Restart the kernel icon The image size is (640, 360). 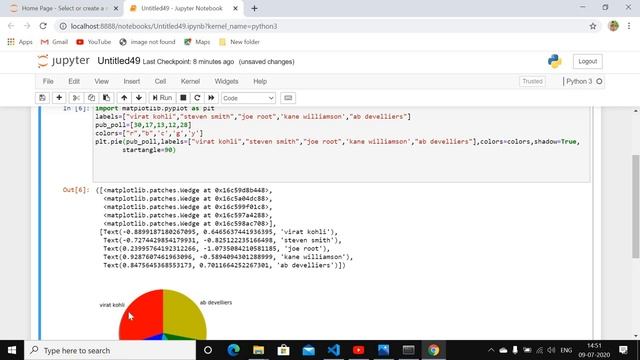coord(197,98)
